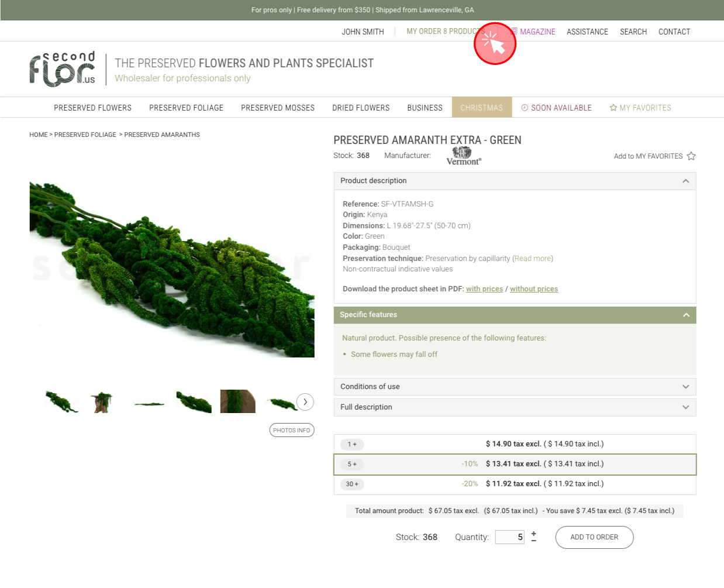
Task: Collapse the Product description panel
Action: [x=685, y=181]
